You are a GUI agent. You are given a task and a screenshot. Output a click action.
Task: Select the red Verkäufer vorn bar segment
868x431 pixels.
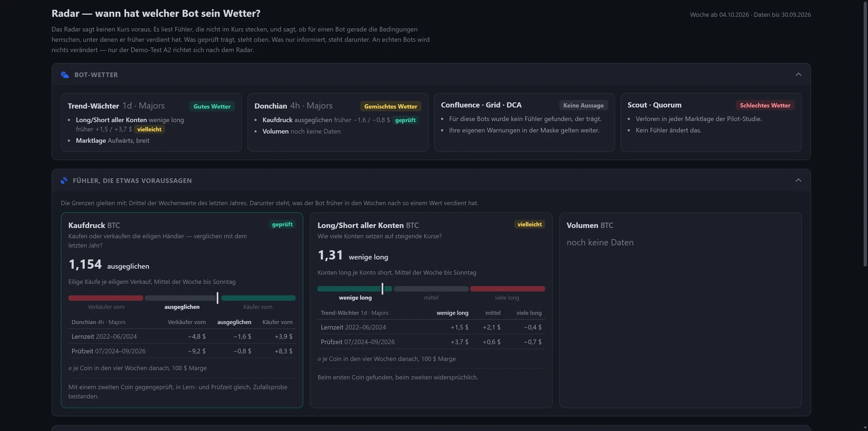105,298
